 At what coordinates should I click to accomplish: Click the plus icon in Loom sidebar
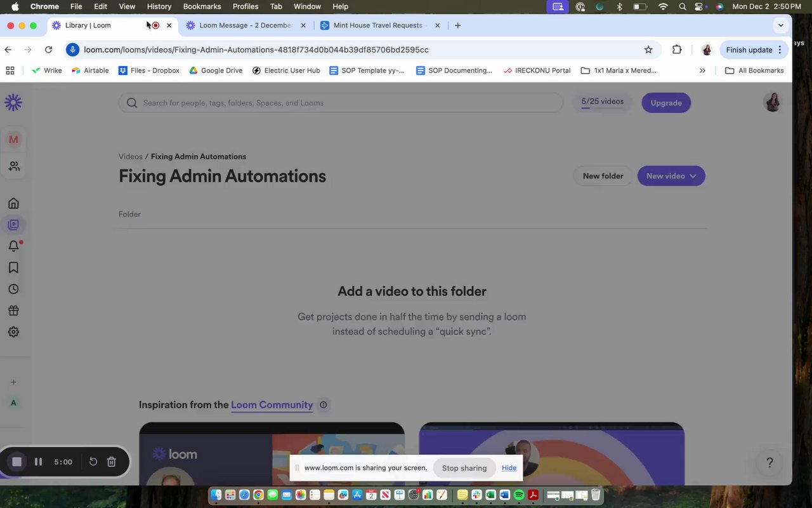click(13, 382)
